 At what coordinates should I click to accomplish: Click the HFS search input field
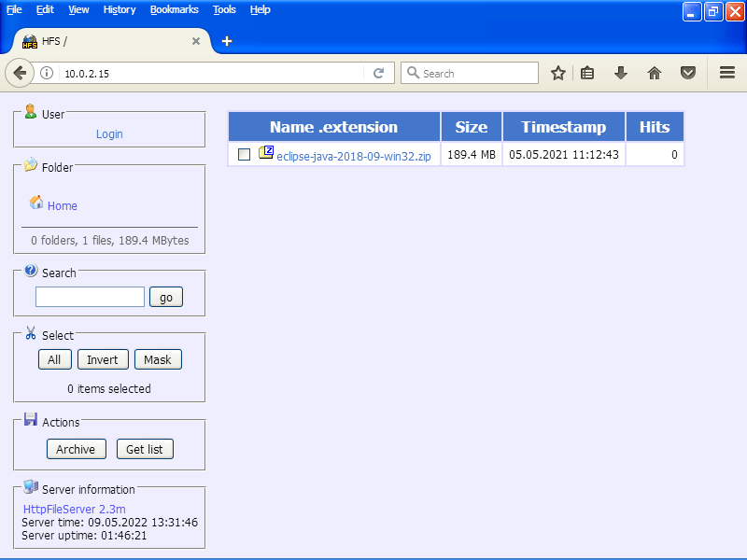click(x=90, y=297)
